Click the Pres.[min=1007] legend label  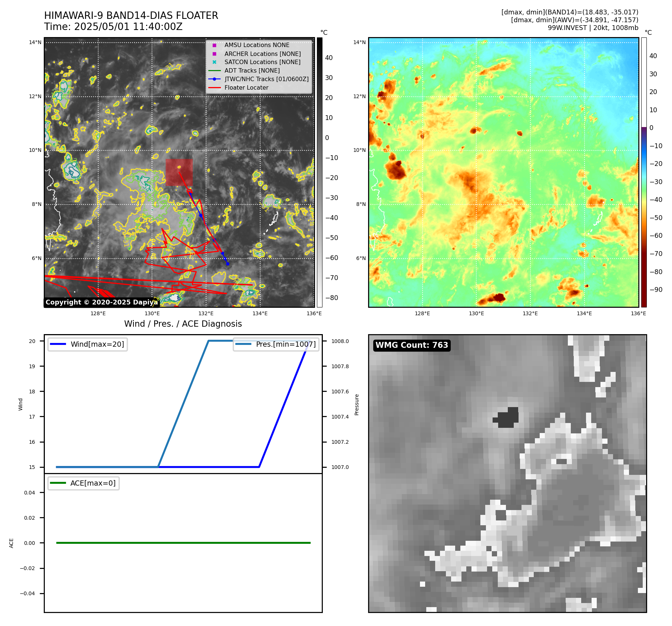(x=286, y=344)
